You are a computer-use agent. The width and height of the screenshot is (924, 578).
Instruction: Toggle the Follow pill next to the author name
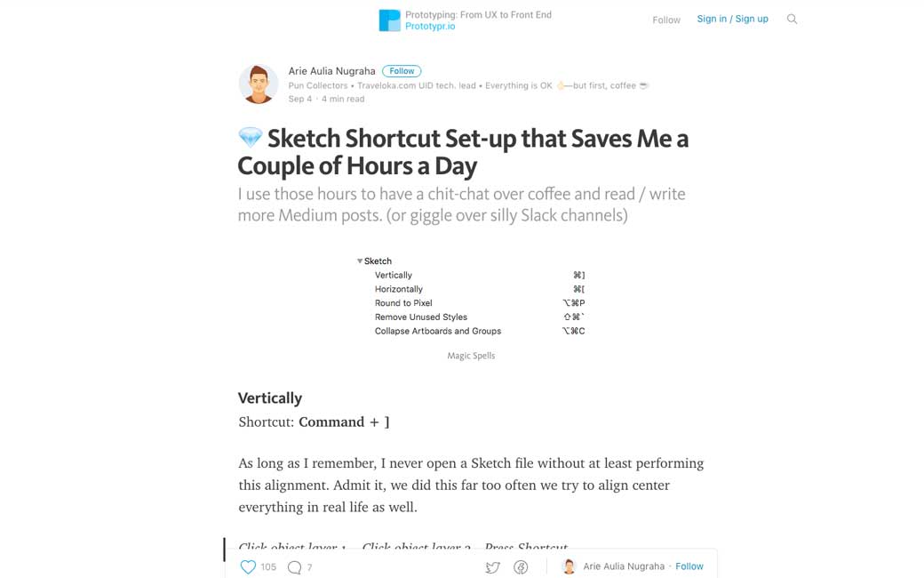(x=402, y=71)
